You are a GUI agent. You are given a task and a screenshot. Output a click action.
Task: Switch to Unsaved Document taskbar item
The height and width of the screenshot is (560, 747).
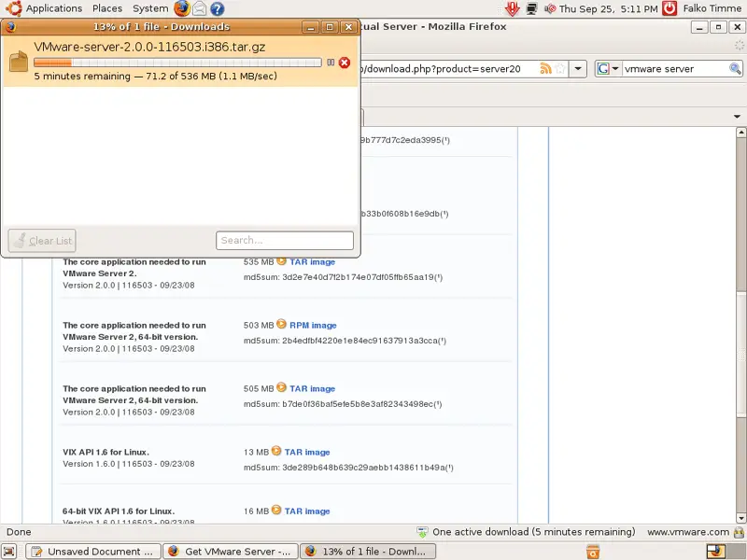click(x=93, y=552)
